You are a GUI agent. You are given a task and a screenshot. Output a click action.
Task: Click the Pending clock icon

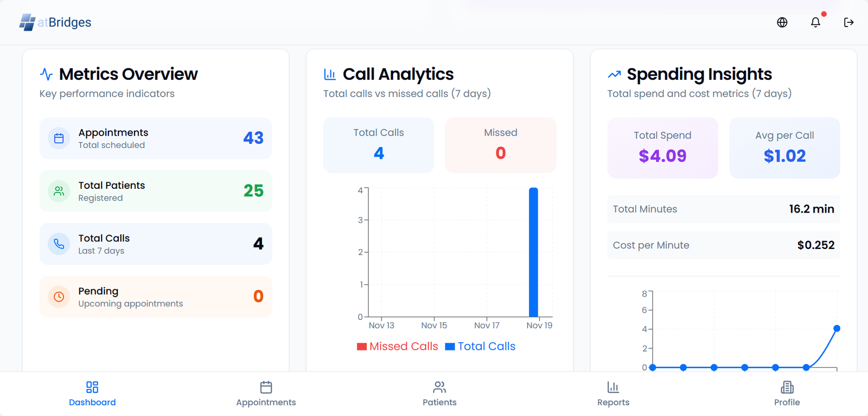59,297
